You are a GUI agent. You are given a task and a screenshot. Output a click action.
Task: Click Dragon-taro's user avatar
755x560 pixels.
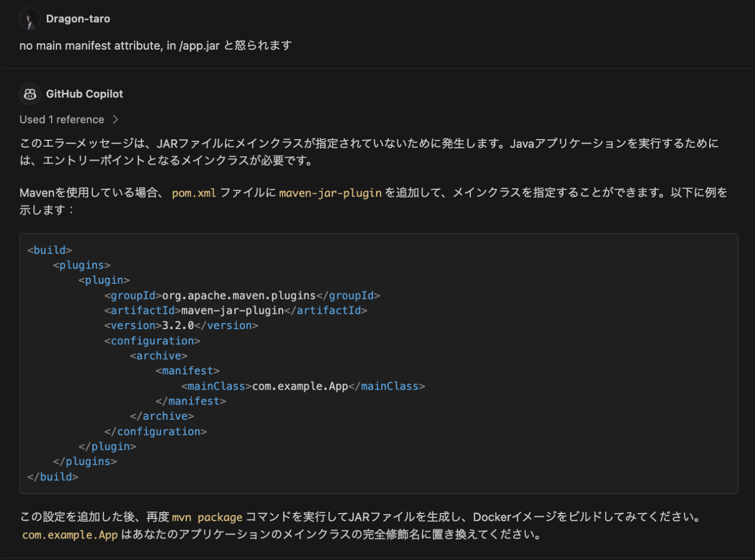[x=30, y=19]
